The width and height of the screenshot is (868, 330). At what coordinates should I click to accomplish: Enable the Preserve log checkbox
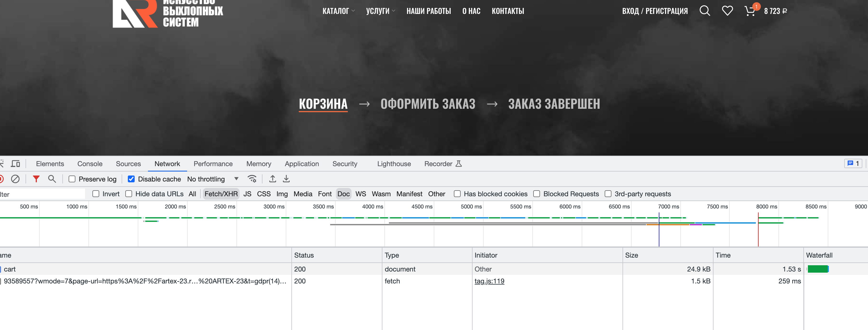72,179
